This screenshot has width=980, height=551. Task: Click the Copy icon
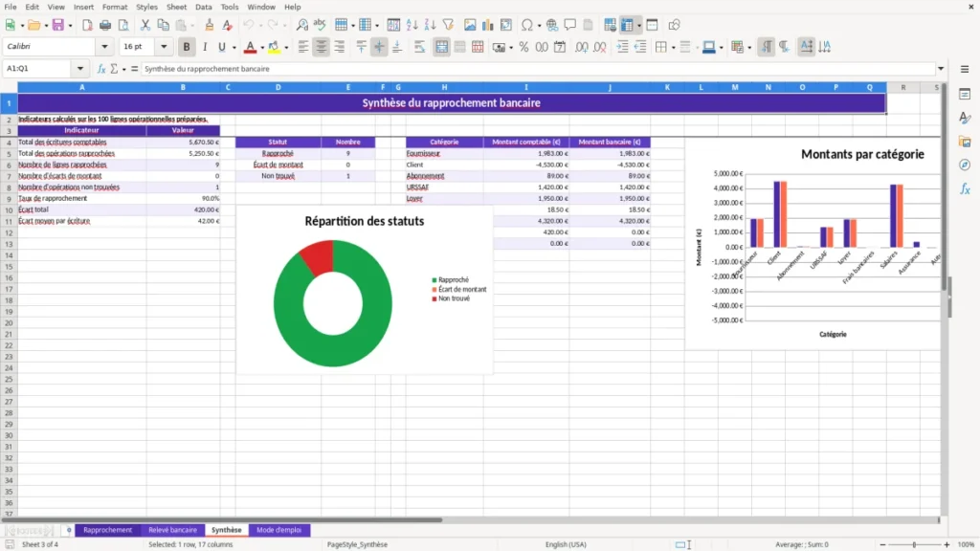[x=163, y=25]
